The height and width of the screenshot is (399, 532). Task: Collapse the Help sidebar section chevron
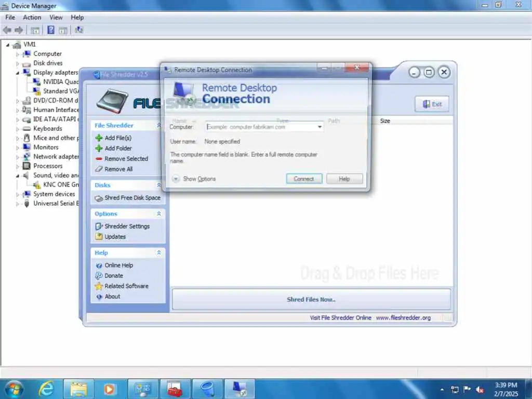click(159, 253)
